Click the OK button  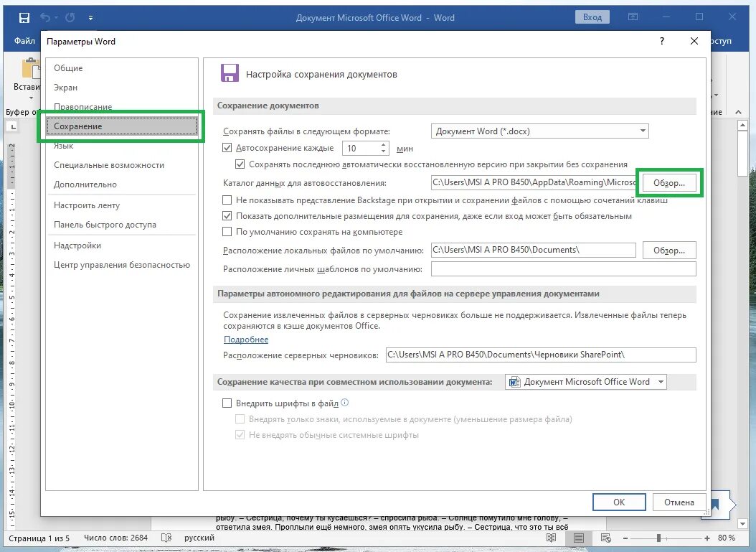619,502
